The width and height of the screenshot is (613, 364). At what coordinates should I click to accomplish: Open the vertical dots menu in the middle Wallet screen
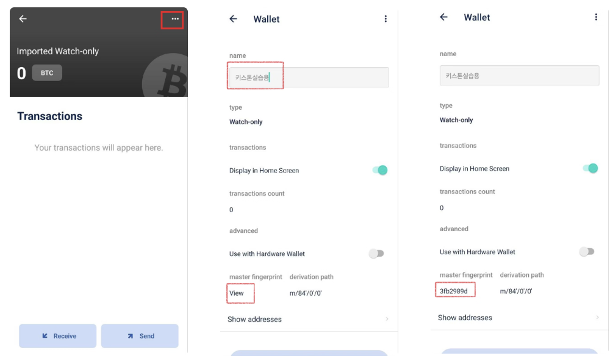[385, 19]
